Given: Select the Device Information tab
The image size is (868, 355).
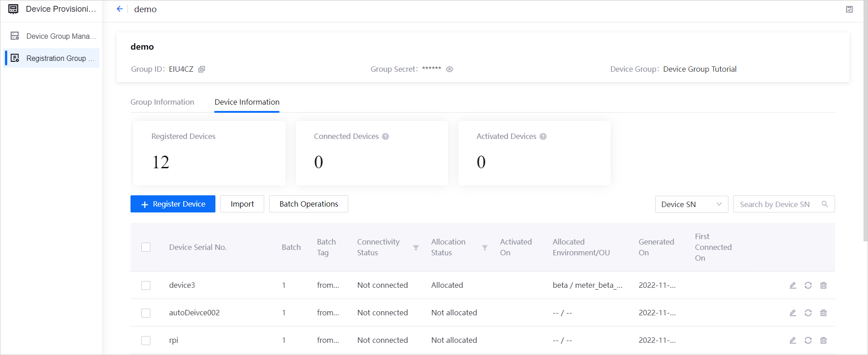Looking at the screenshot, I should coord(247,102).
